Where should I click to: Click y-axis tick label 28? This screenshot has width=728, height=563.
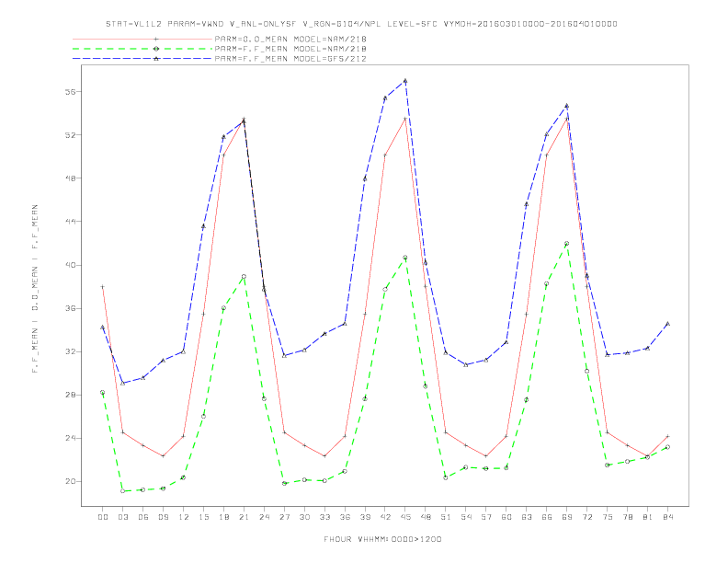coord(70,395)
